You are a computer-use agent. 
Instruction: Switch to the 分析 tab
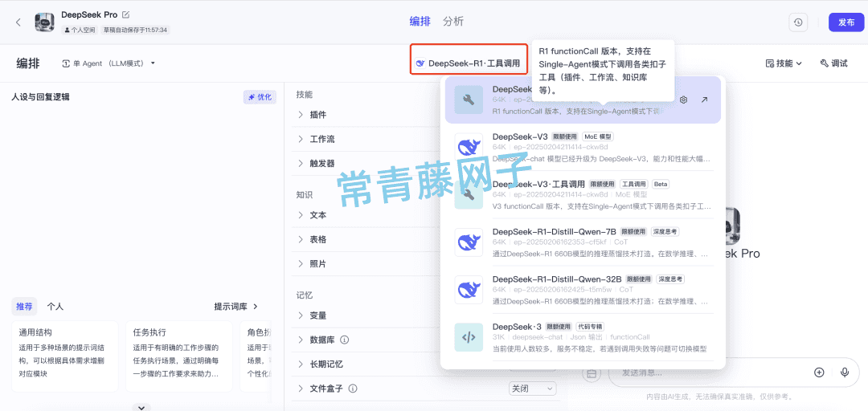453,22
